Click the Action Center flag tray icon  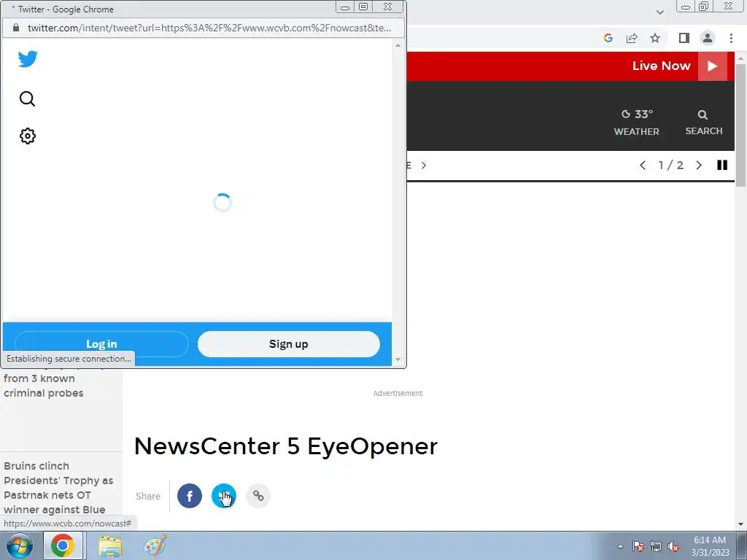638,547
